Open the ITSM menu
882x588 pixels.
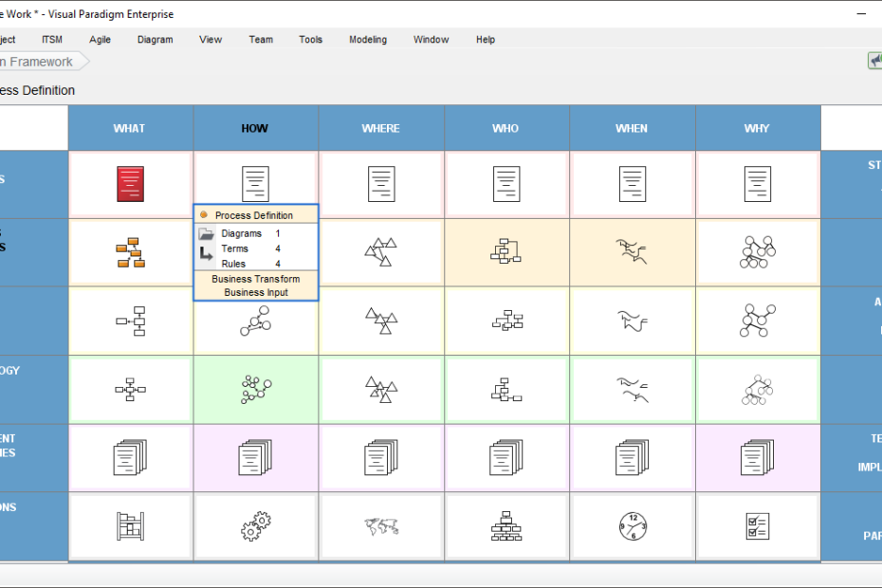[51, 39]
